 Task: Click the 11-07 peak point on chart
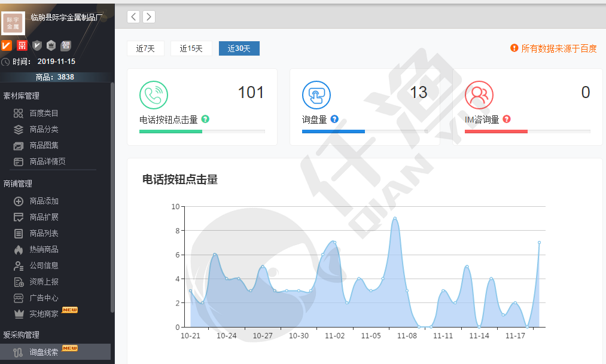395,218
